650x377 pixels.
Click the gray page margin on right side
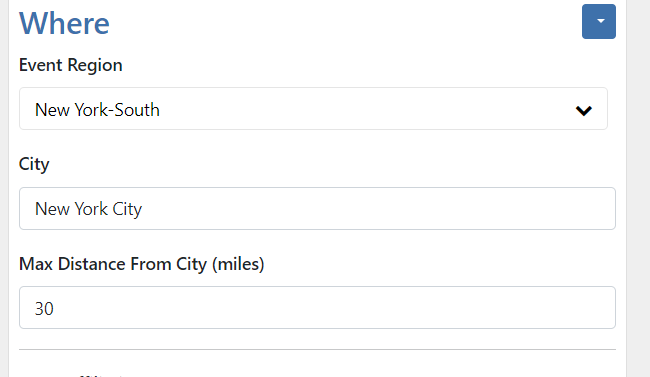(x=638, y=188)
